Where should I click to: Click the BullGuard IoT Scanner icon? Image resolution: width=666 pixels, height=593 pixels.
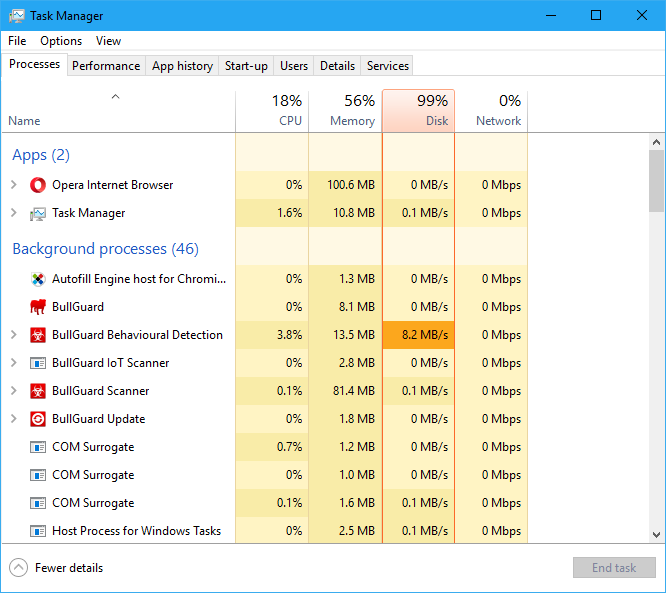38,363
